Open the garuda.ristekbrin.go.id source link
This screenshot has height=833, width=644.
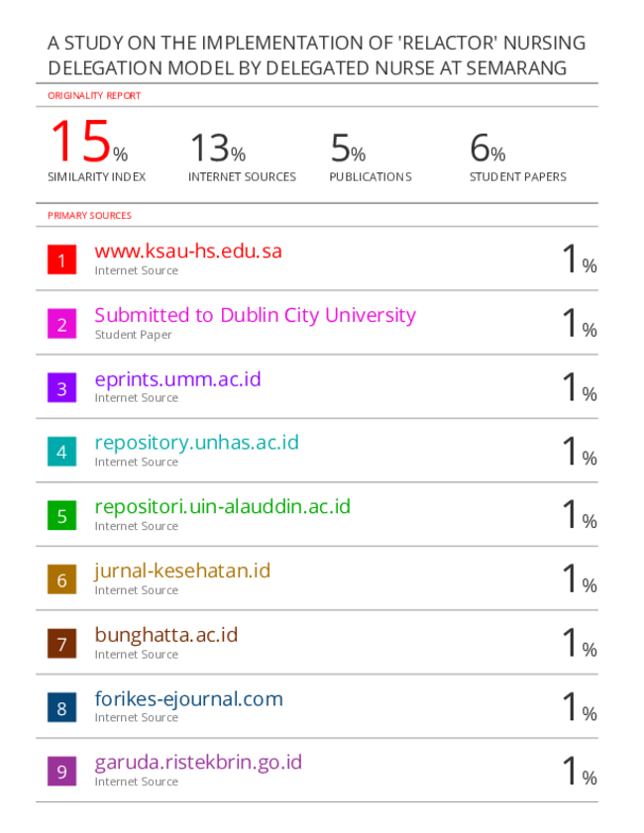coord(198,763)
